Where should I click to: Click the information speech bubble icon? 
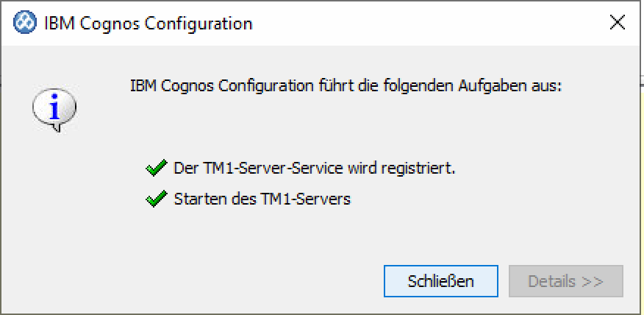[54, 110]
